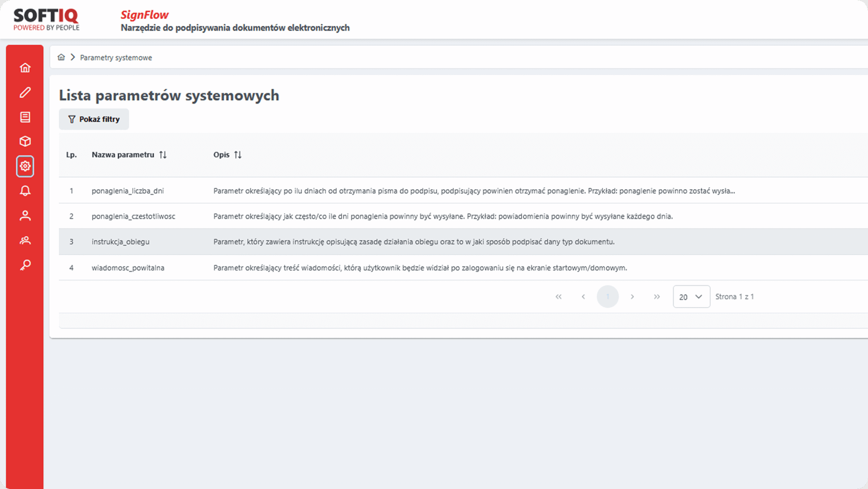Sort by Opis column arrows
Viewport: 868px width, 489px height.
(x=238, y=155)
